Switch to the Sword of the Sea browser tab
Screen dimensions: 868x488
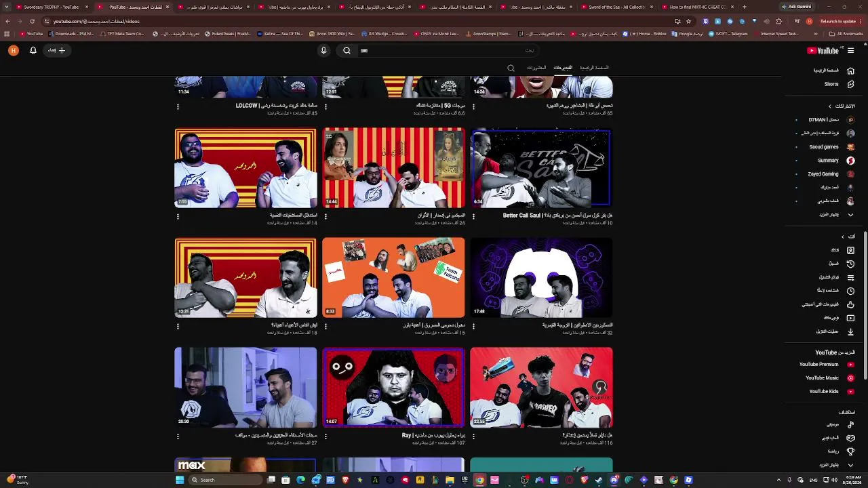click(617, 7)
